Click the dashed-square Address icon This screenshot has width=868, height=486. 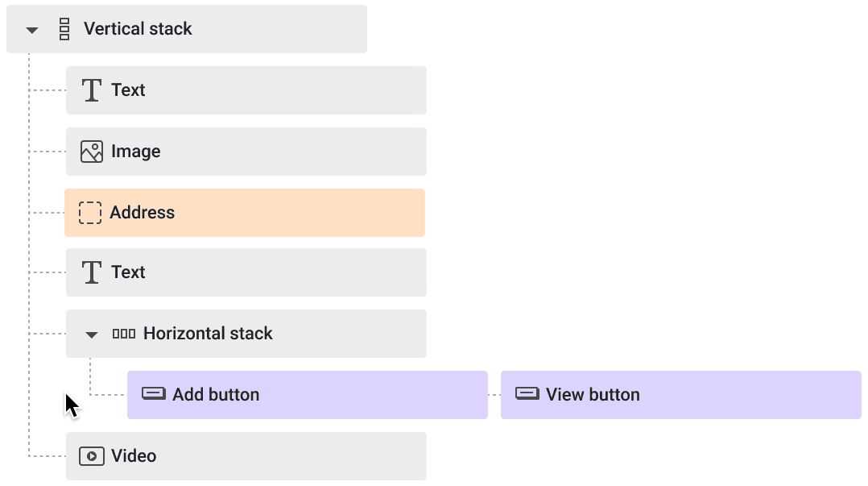[90, 213]
